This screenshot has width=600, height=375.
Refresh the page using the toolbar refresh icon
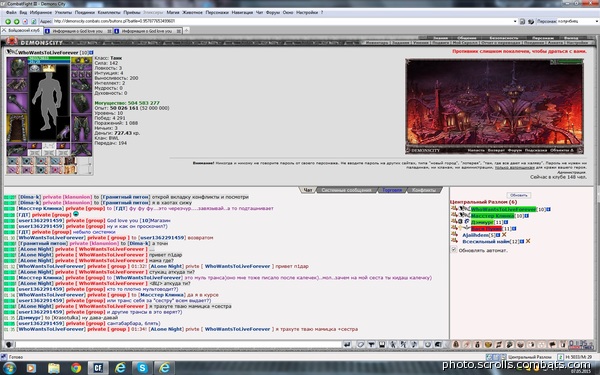[33, 21]
